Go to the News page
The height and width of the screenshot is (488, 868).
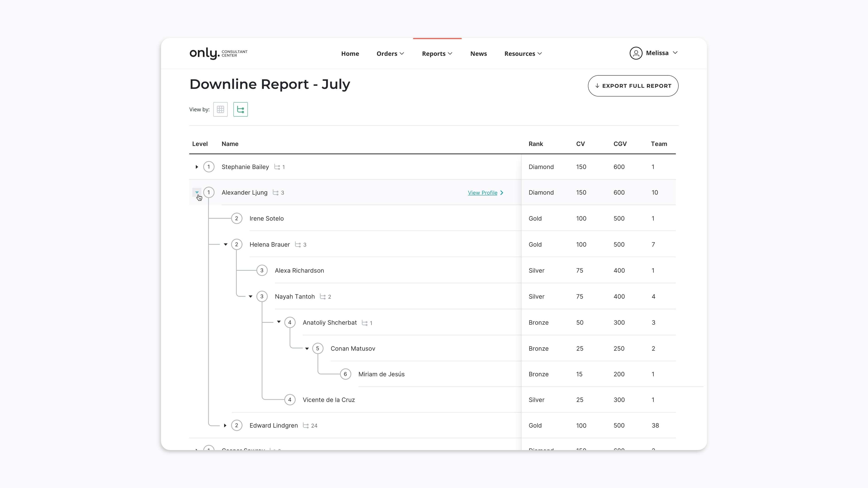(x=478, y=54)
